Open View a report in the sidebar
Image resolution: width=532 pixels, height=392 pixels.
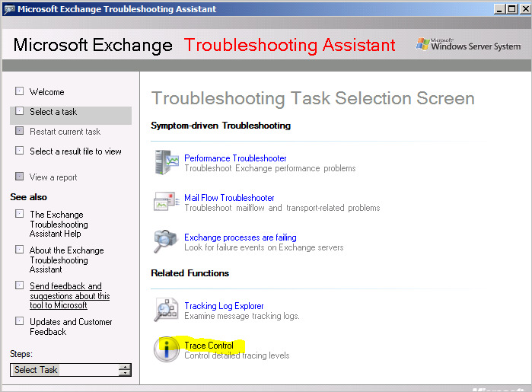click(53, 177)
